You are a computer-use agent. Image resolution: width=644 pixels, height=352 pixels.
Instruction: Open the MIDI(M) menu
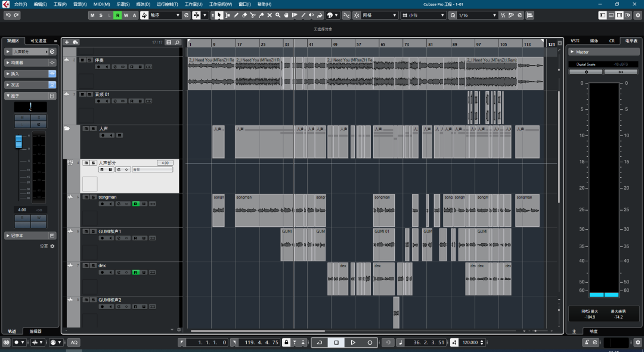101,4
